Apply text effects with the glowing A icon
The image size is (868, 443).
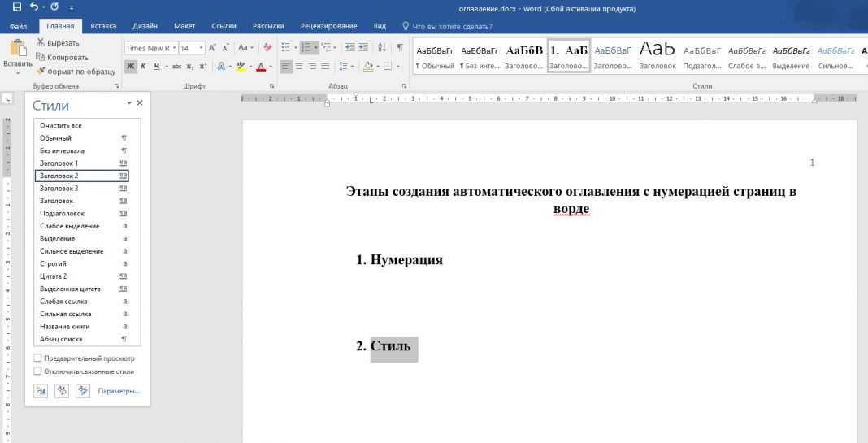tap(221, 67)
